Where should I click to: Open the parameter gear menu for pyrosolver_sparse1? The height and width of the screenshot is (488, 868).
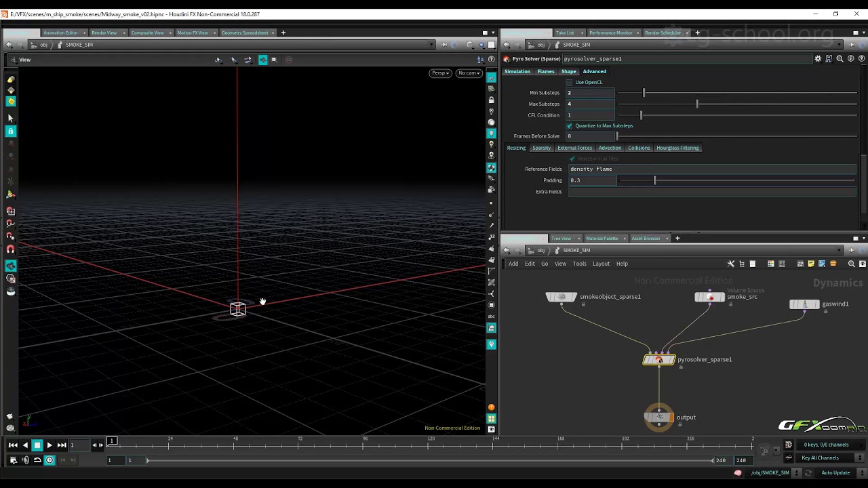[x=818, y=59]
